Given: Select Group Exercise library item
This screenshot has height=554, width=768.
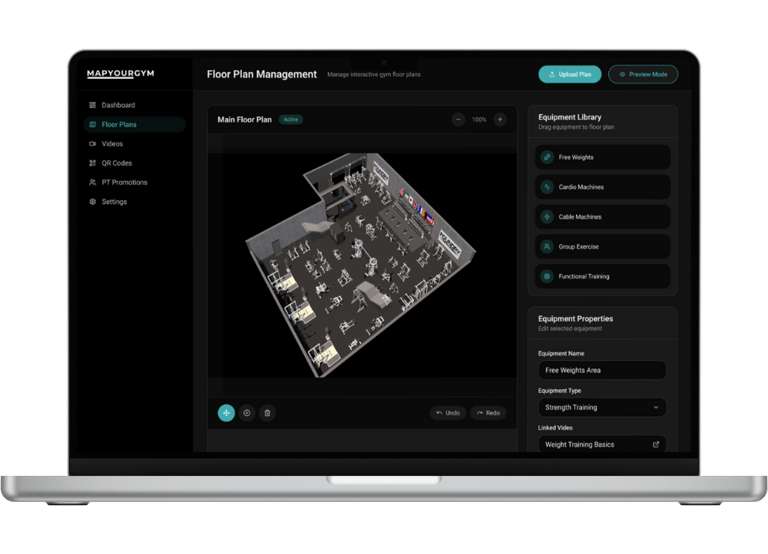Looking at the screenshot, I should click(602, 247).
